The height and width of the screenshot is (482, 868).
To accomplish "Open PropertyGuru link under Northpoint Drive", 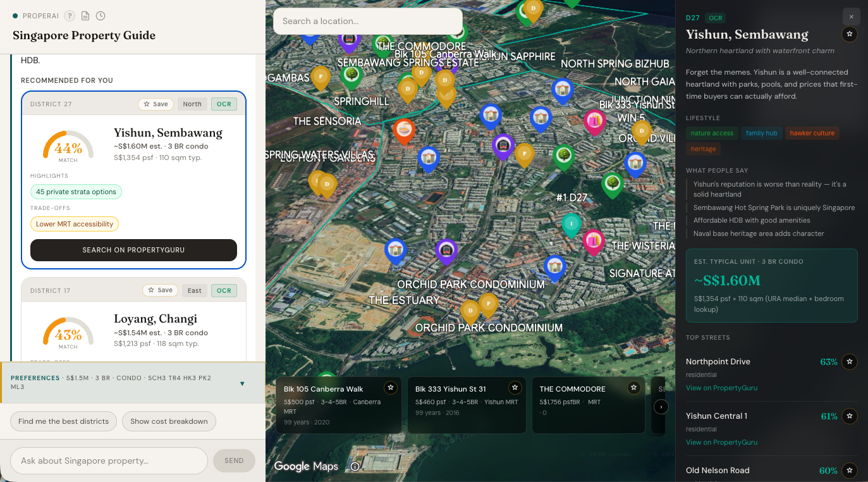I will tap(721, 388).
